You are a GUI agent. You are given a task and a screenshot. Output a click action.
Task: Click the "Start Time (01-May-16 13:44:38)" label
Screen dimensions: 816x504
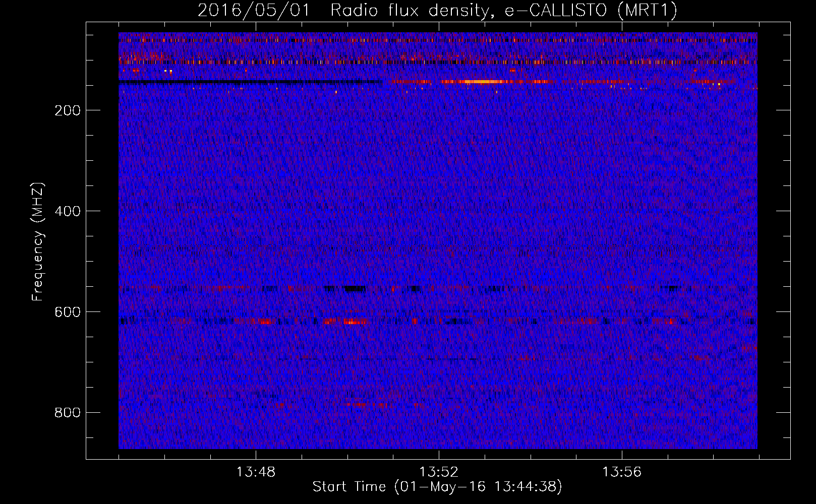point(437,487)
